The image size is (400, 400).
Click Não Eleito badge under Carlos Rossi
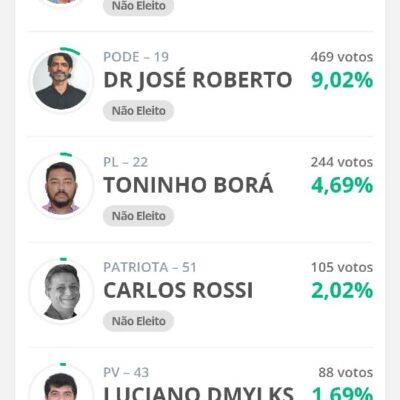click(x=139, y=321)
